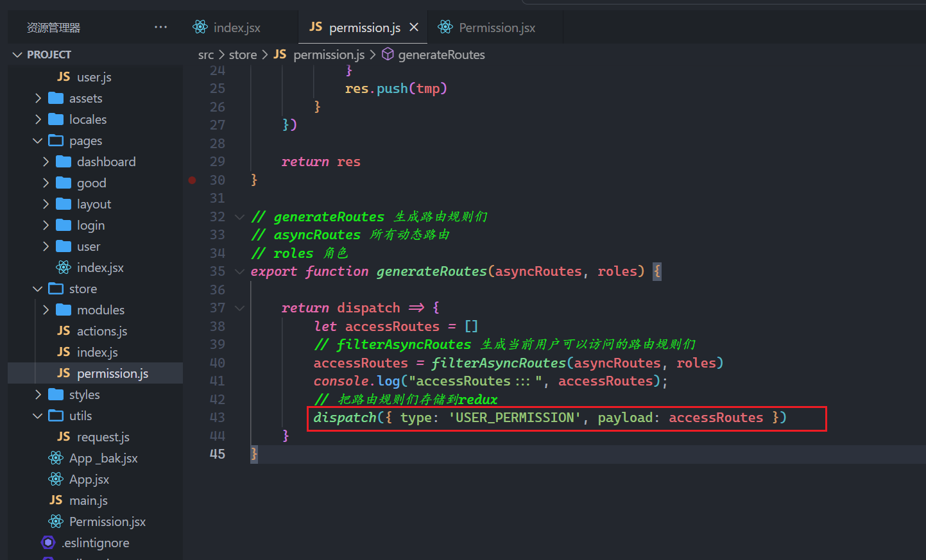The image size is (926, 560).
Task: Click the styles folder icon
Action: (x=56, y=395)
